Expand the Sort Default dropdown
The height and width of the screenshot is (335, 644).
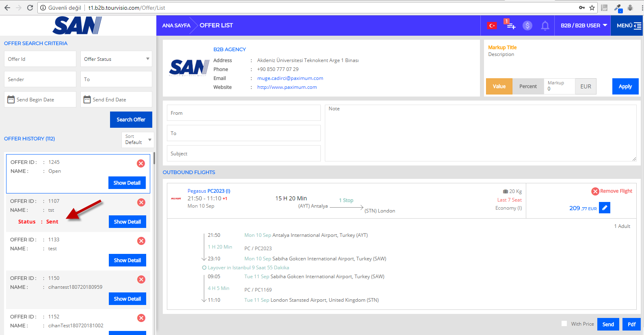coord(138,140)
